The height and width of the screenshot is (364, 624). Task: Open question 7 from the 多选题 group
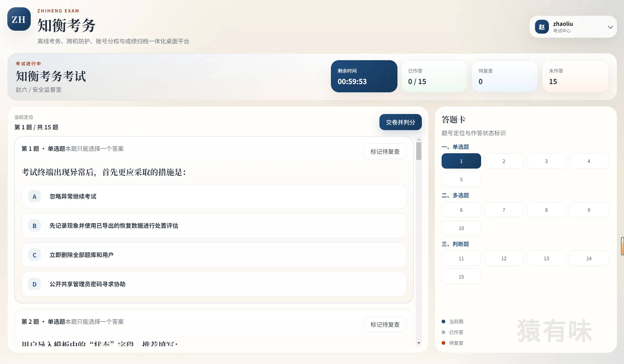click(504, 210)
